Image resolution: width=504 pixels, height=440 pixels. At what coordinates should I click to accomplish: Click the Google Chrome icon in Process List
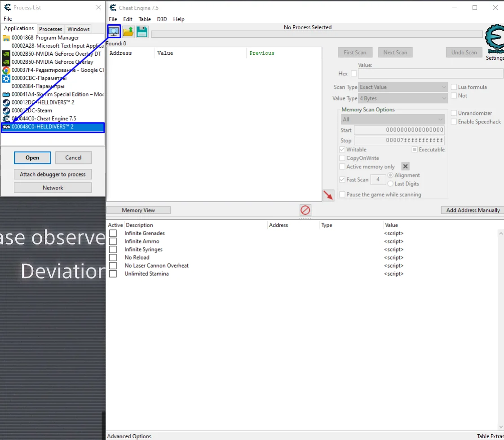coord(6,70)
